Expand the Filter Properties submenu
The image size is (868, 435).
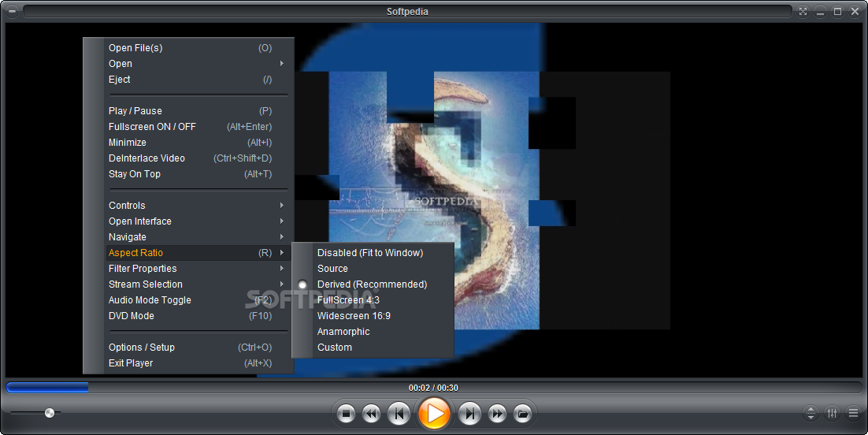pyautogui.click(x=198, y=268)
